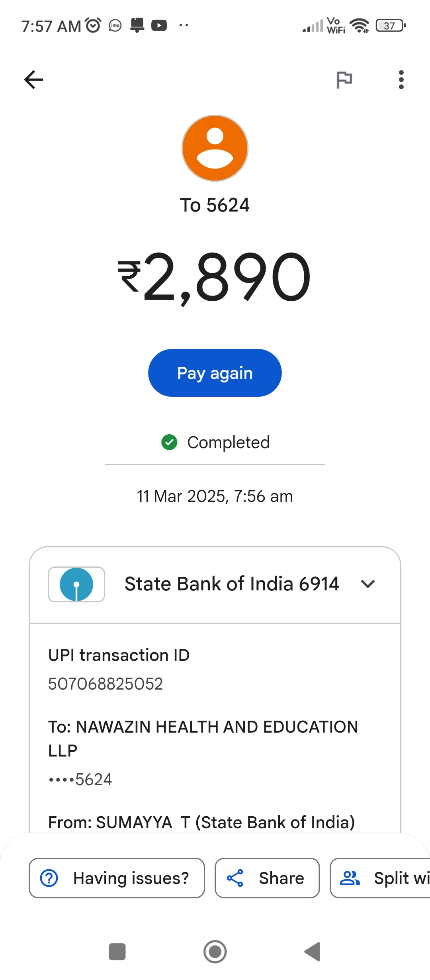Tap the orange recipient profile avatar

click(215, 148)
